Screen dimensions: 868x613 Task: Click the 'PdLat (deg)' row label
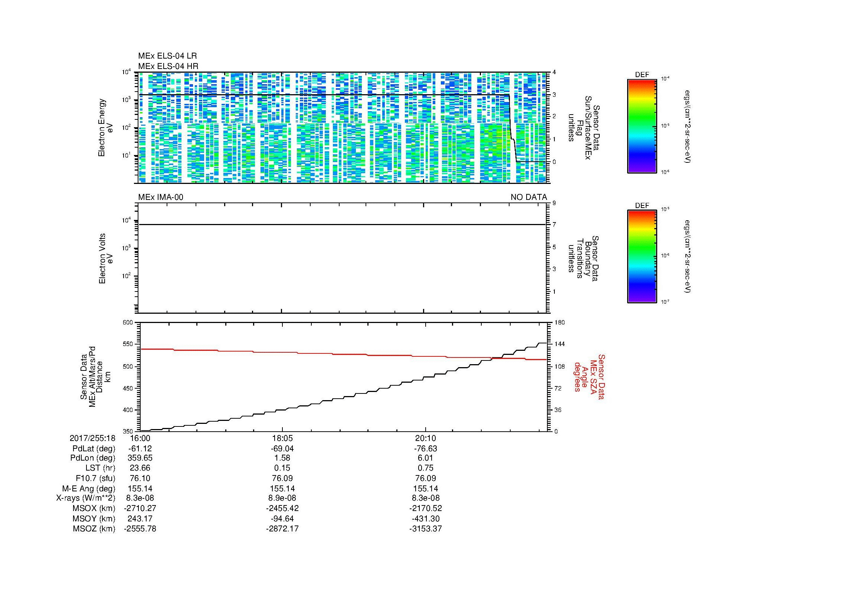click(x=94, y=449)
